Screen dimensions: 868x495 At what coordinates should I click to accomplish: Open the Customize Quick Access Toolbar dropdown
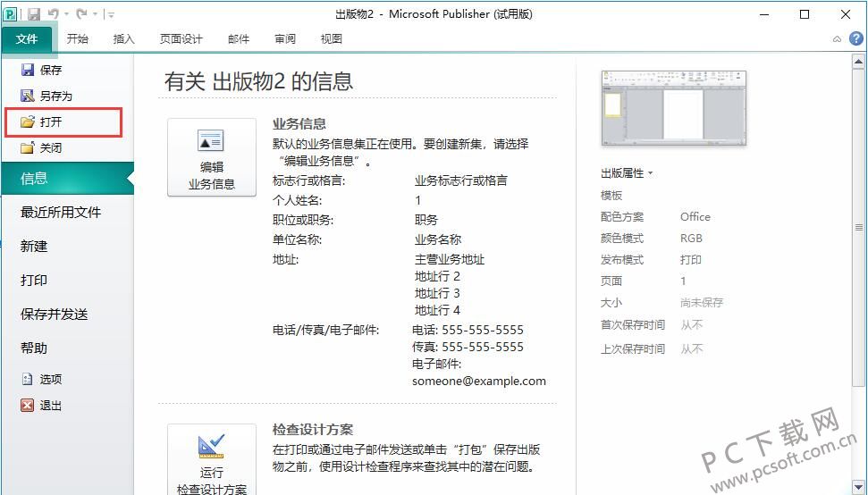point(110,14)
